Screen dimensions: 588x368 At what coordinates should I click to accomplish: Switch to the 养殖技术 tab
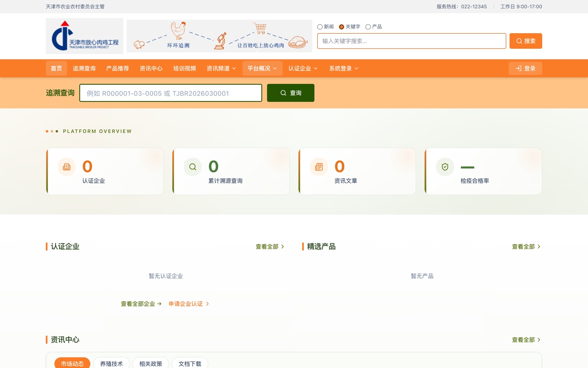[x=111, y=364]
